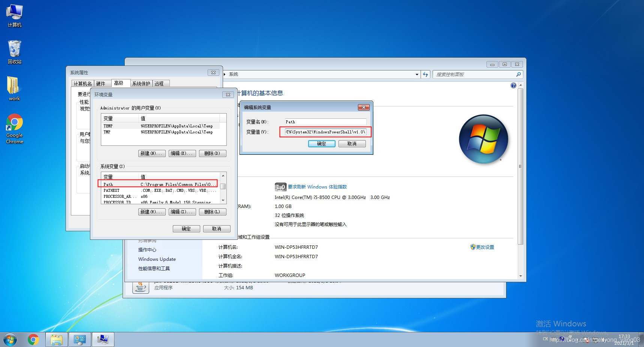The width and height of the screenshot is (644, 347).
Task: Click 取消 in 编辑系统变量 dialog
Action: [x=352, y=144]
